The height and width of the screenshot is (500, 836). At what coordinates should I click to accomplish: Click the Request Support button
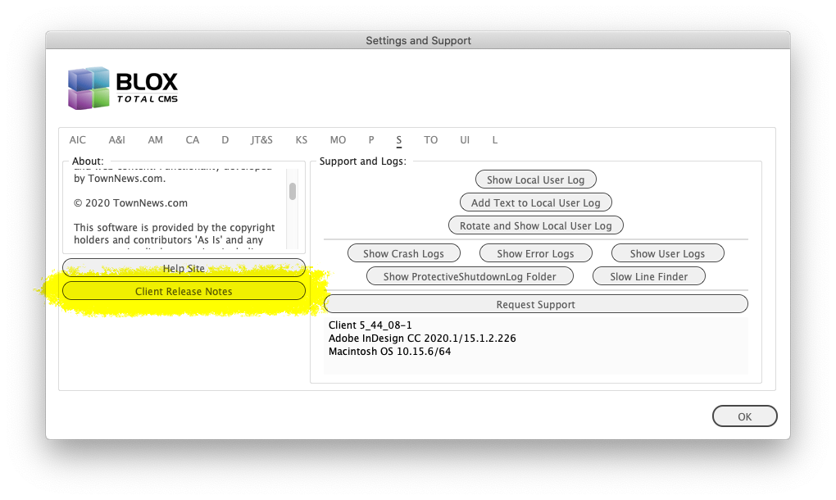click(535, 304)
